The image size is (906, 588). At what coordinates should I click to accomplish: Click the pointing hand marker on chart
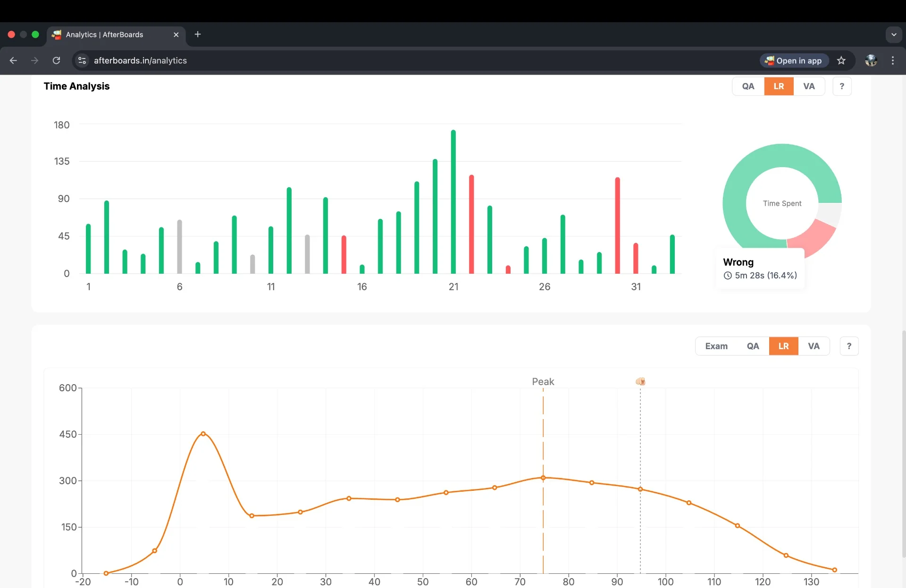tap(640, 381)
